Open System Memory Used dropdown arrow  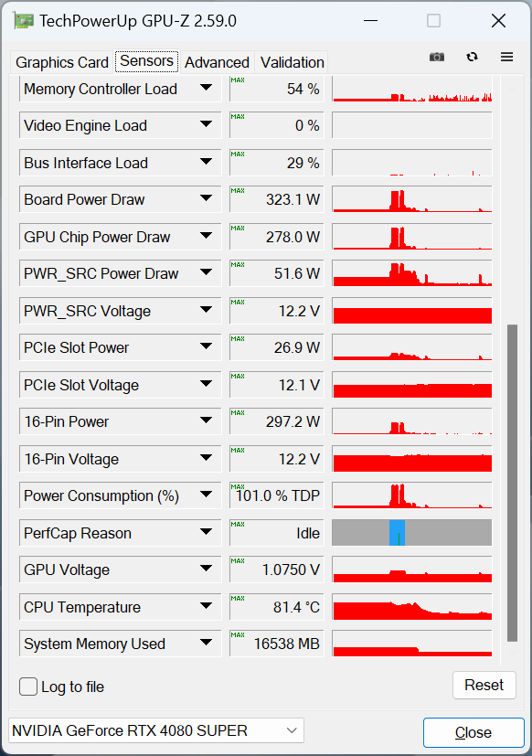(206, 643)
